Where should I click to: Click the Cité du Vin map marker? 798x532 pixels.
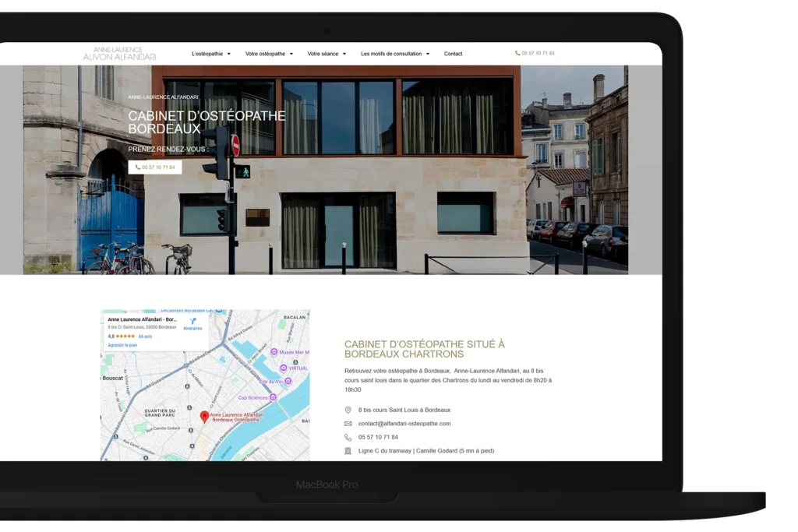tap(288, 381)
